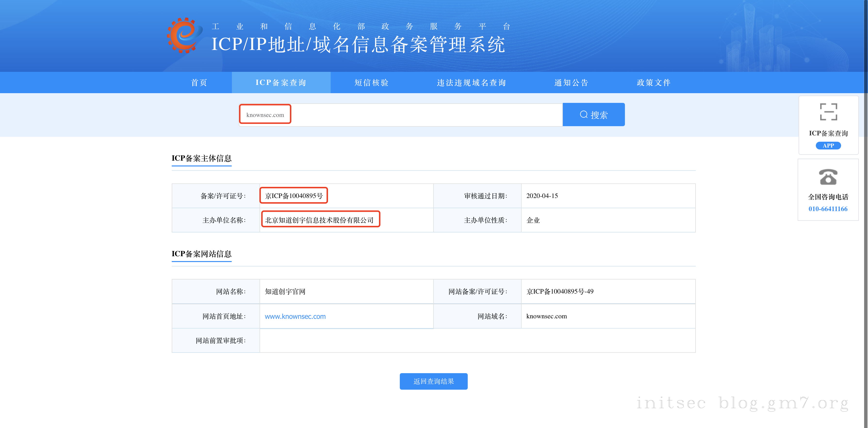
Task: Click 返回查询结果 button
Action: [433, 381]
